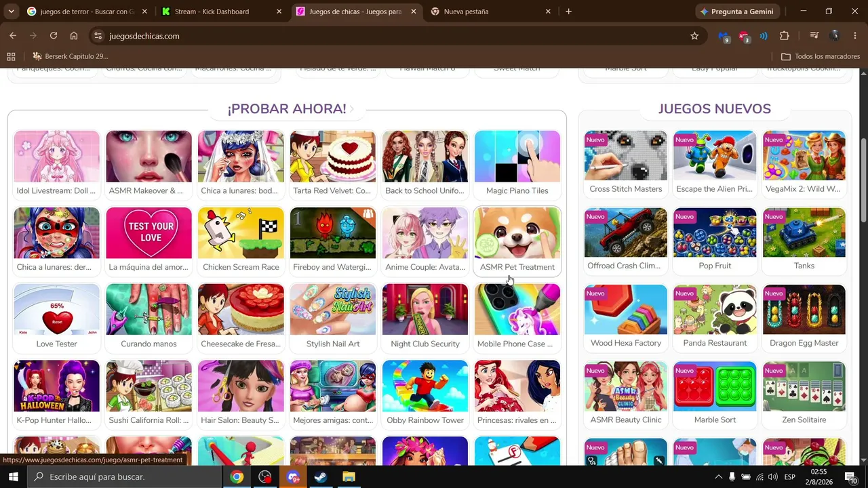The height and width of the screenshot is (488, 868).
Task: Open the volume speaker tray icon
Action: tap(773, 476)
